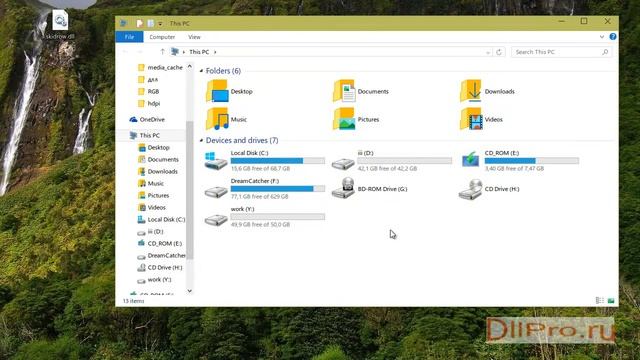The height and width of the screenshot is (360, 640).
Task: Expand the ribbon with chevron arrow
Action: 602,37
